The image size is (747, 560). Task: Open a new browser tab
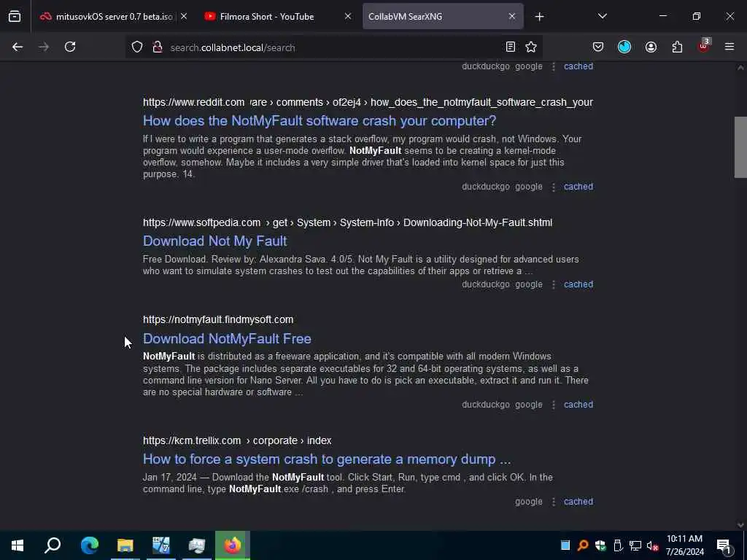[x=539, y=17]
